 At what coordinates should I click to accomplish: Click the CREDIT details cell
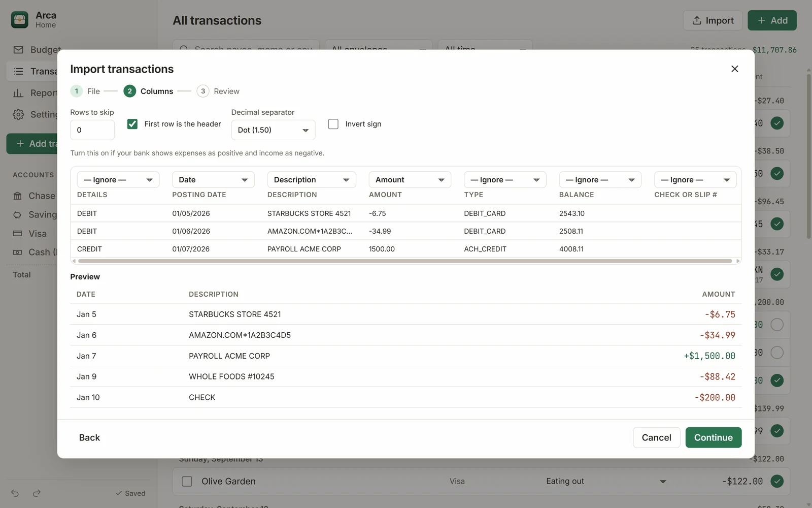[89, 249]
